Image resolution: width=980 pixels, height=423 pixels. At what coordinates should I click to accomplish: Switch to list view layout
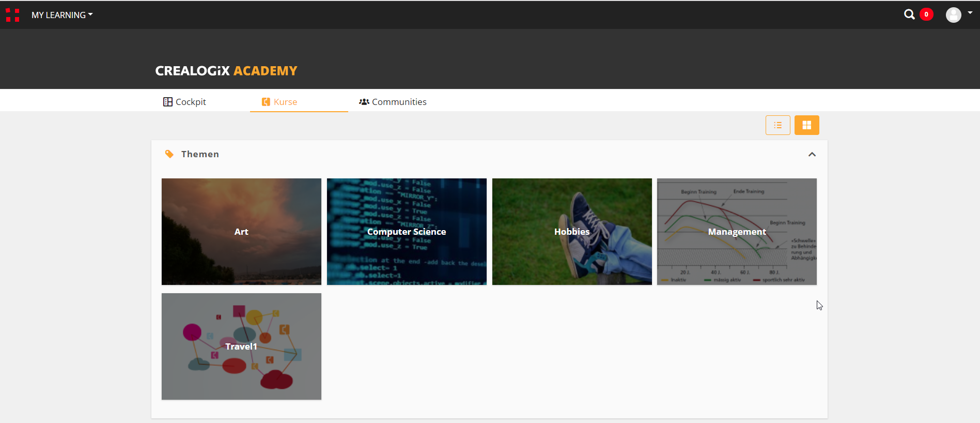(777, 125)
